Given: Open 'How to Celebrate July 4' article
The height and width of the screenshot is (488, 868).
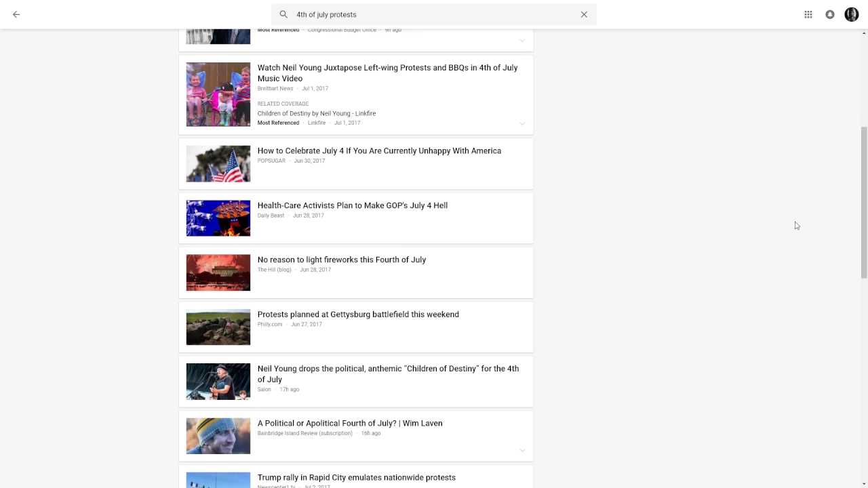Looking at the screenshot, I should coord(379,150).
